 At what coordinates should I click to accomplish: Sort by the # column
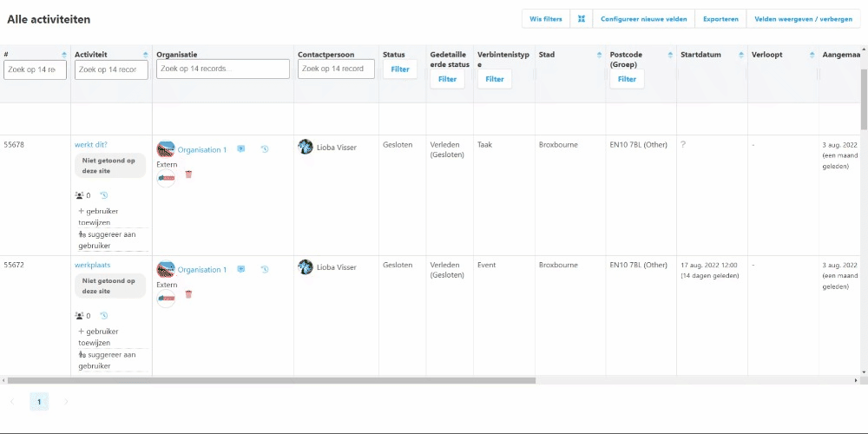[x=63, y=55]
